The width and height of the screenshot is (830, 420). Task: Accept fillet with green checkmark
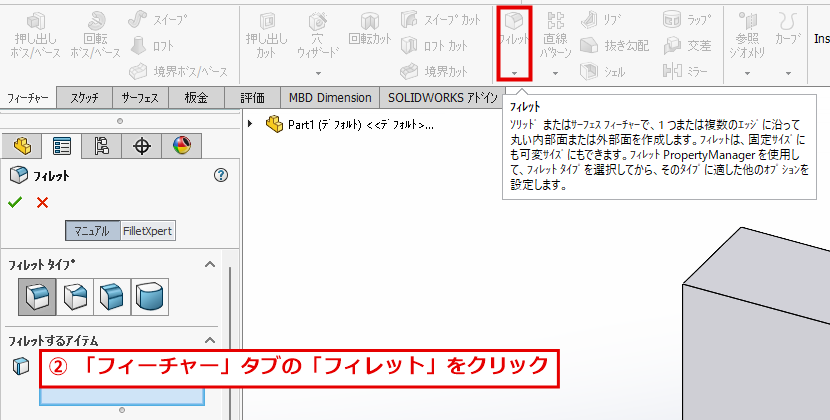point(15,202)
